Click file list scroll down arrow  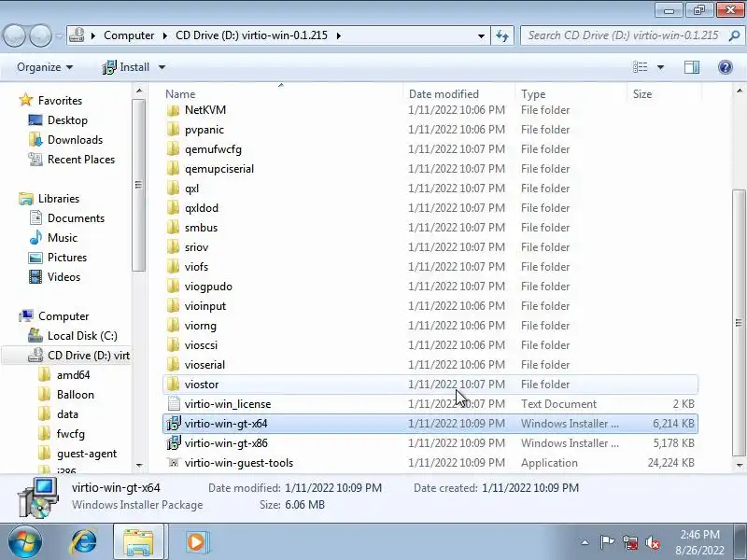(x=739, y=465)
